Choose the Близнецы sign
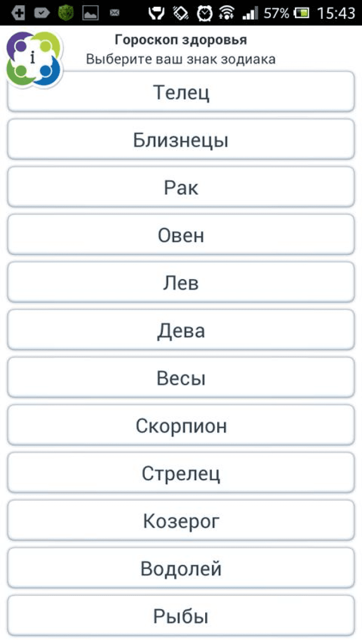Image resolution: width=362 pixels, height=644 pixels. pos(181,140)
